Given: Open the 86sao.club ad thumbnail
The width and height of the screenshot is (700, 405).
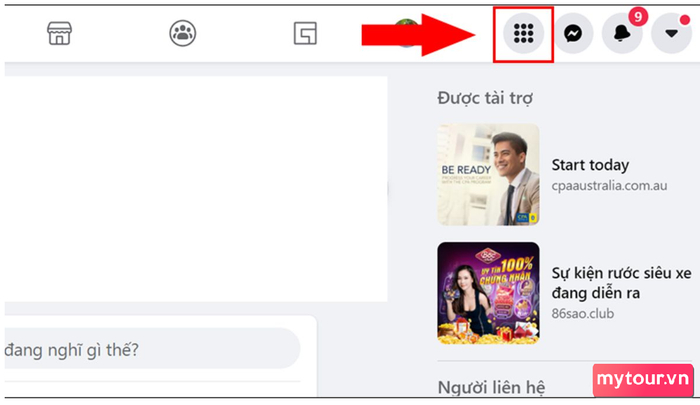Looking at the screenshot, I should coord(488,293).
